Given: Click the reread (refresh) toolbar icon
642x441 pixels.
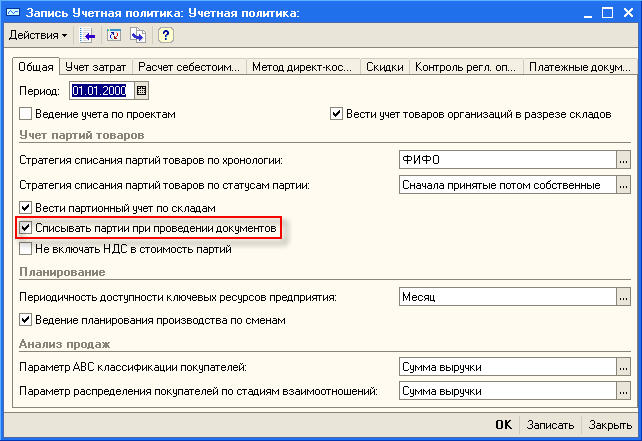Looking at the screenshot, I should (x=114, y=35).
